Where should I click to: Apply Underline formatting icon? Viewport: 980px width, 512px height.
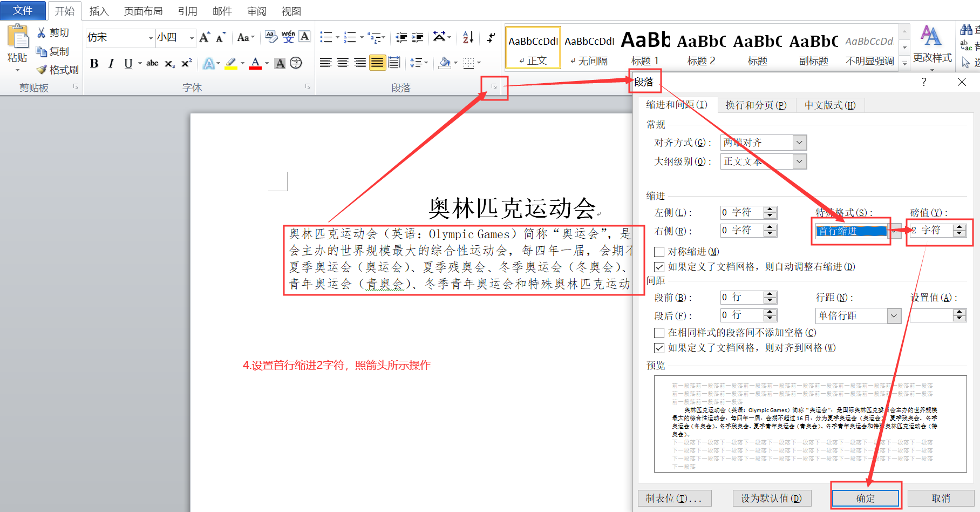pyautogui.click(x=128, y=63)
